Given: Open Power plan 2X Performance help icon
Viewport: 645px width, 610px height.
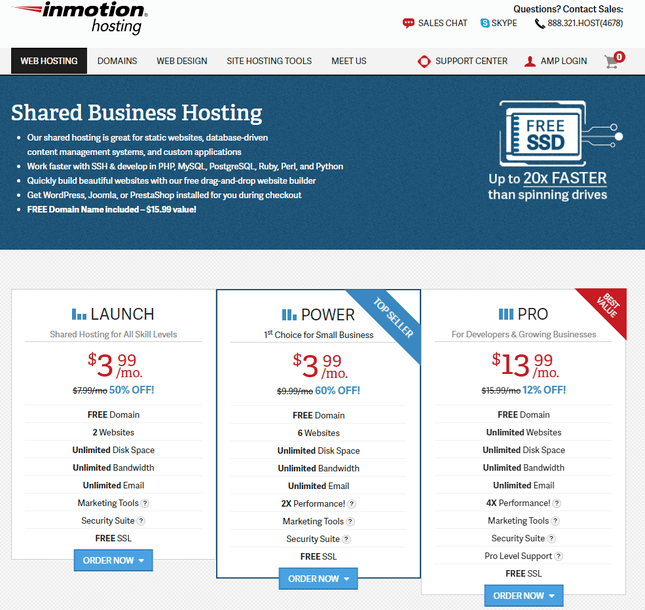Looking at the screenshot, I should point(351,504).
